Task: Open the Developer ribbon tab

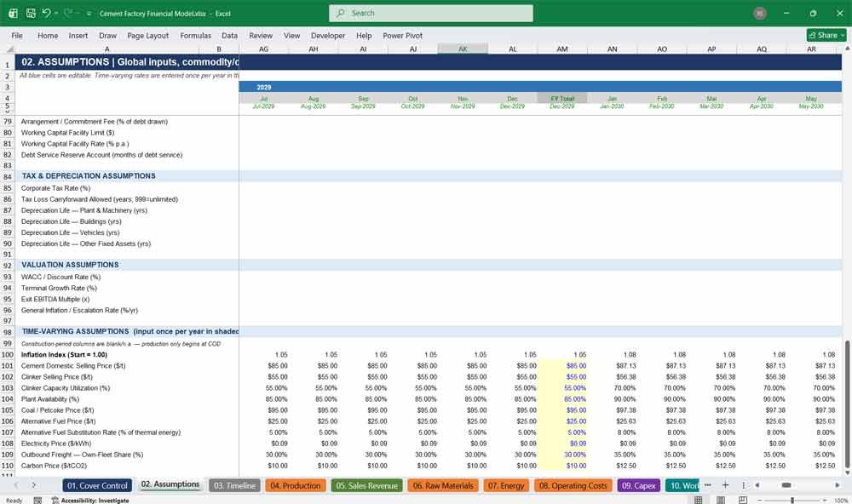Action: (x=328, y=35)
